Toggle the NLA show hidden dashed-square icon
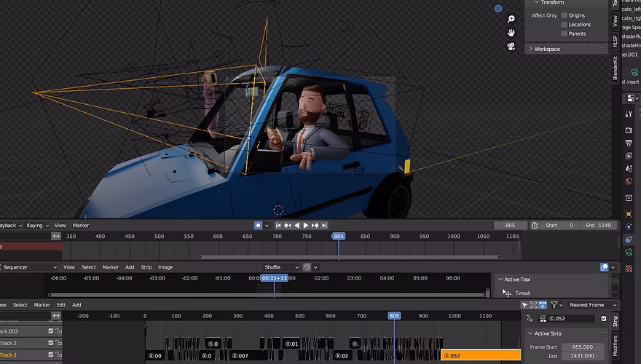641x364 pixels. (534, 305)
